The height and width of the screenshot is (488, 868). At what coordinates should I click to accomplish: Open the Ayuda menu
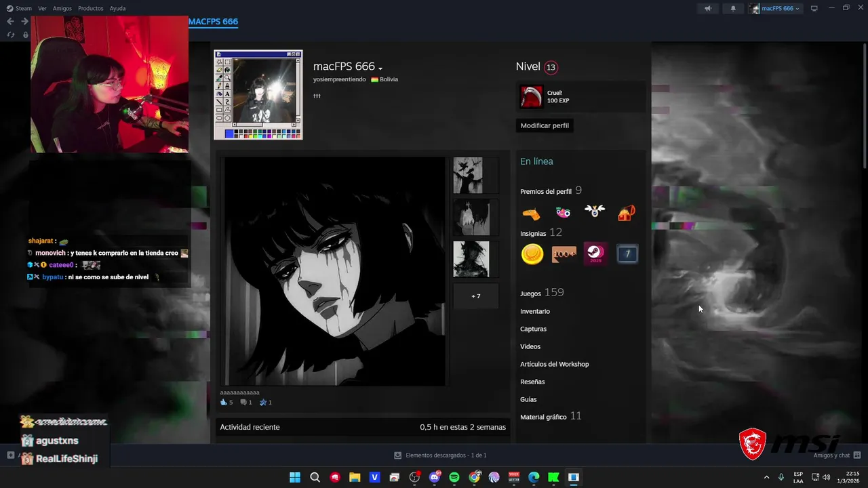click(x=117, y=8)
